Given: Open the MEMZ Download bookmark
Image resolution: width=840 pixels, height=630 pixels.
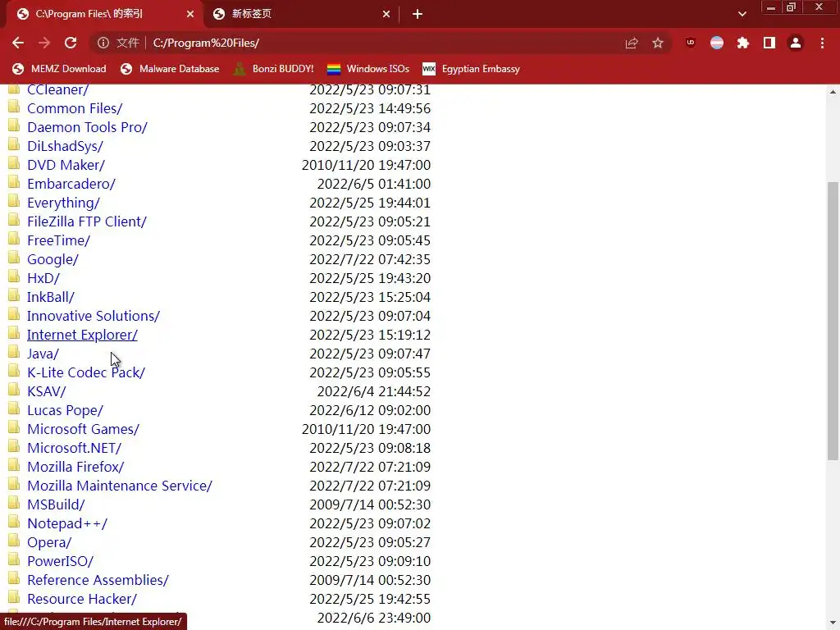Looking at the screenshot, I should (x=59, y=69).
